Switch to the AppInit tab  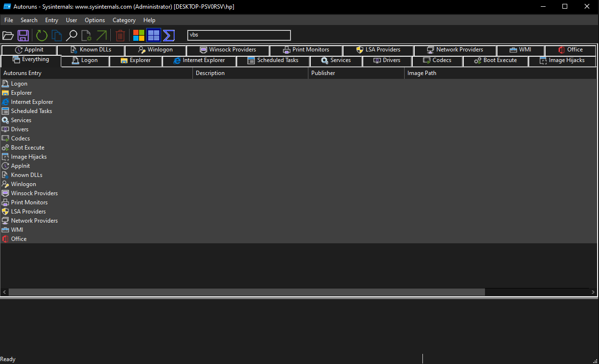(29, 50)
